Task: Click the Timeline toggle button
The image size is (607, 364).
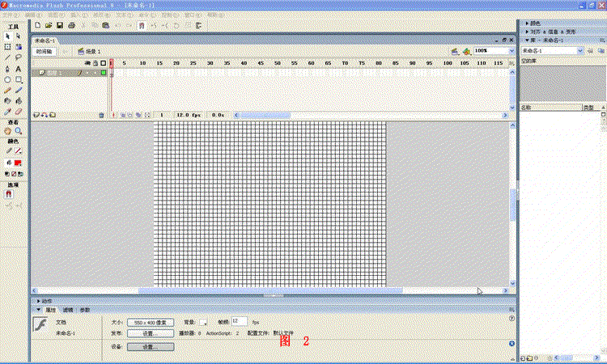Action: click(45, 52)
